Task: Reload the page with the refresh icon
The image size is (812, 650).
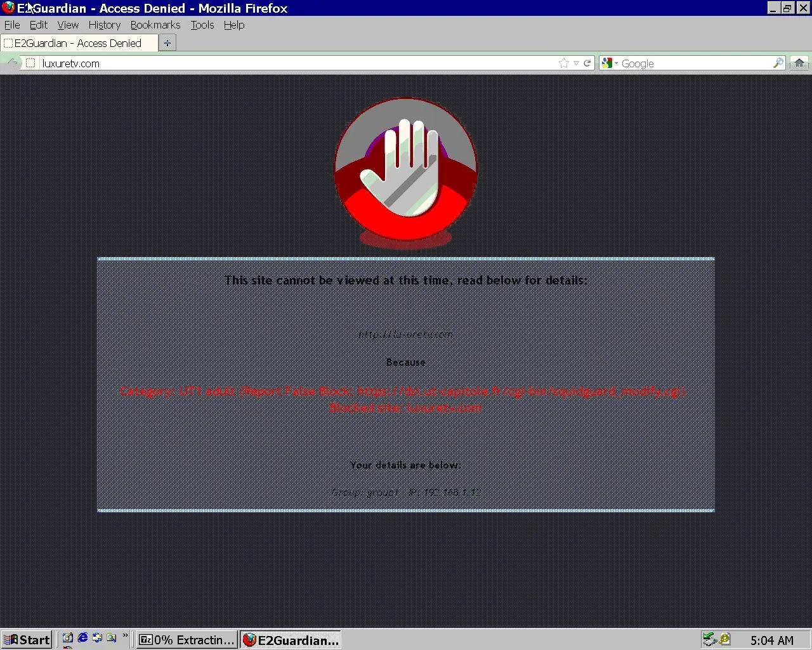Action: (x=587, y=63)
